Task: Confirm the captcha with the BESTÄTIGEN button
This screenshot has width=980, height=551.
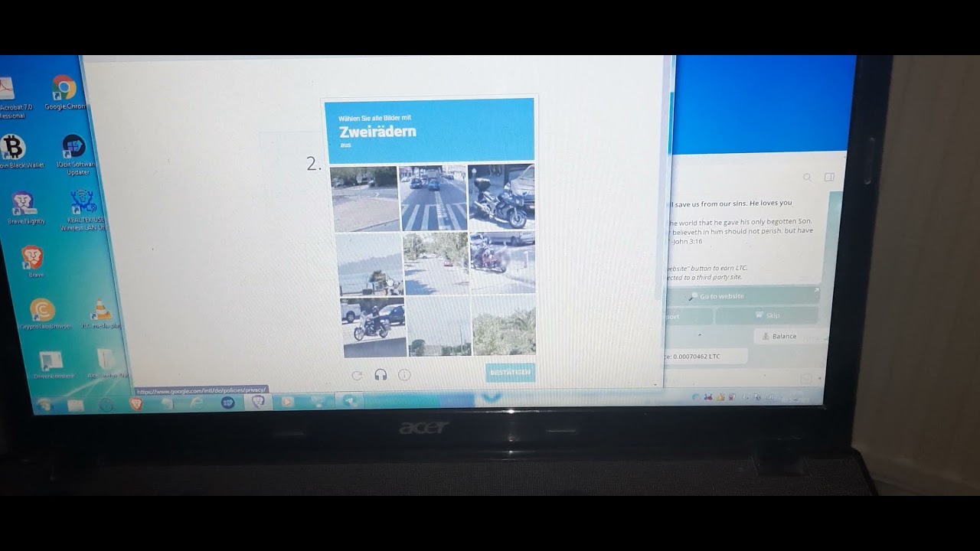Action: tap(510, 373)
